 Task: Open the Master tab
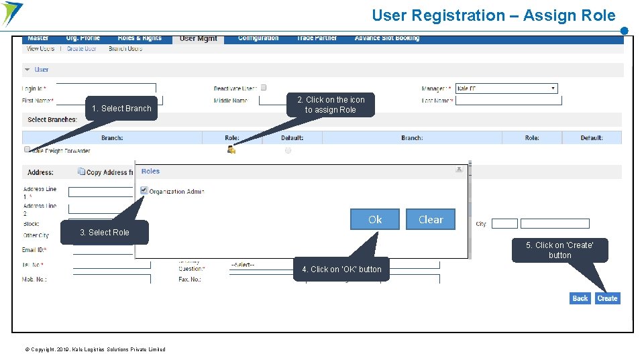pyautogui.click(x=38, y=38)
